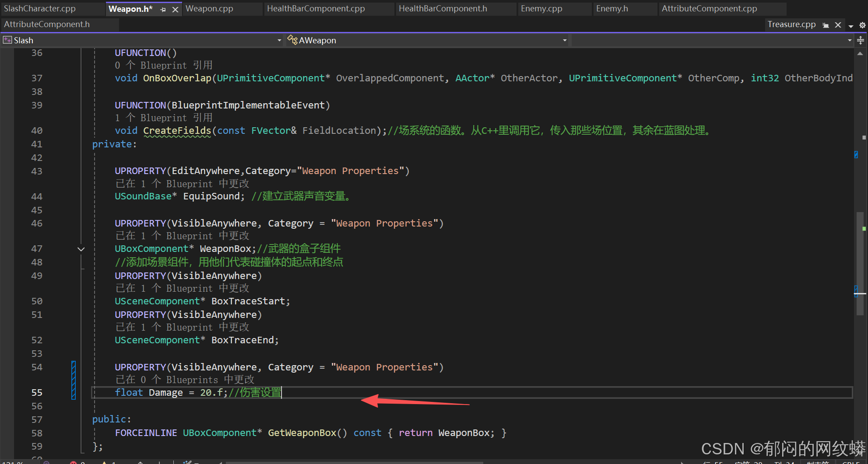
Task: Click the public: access specifier on line 57
Action: tap(112, 419)
